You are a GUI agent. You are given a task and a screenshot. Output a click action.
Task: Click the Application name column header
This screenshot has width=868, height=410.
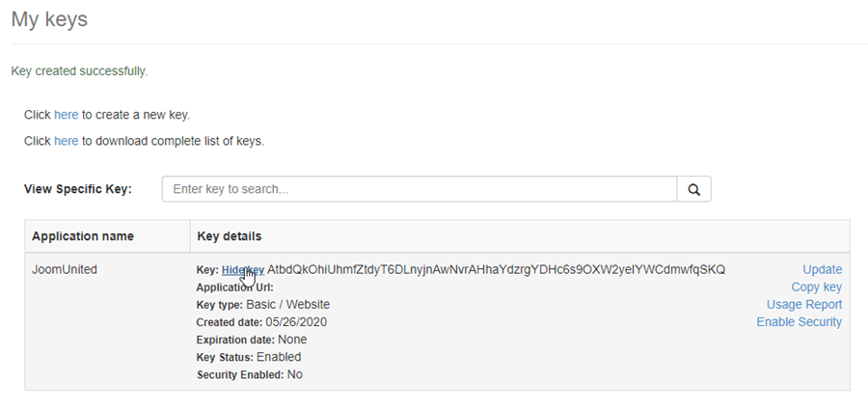pos(83,236)
